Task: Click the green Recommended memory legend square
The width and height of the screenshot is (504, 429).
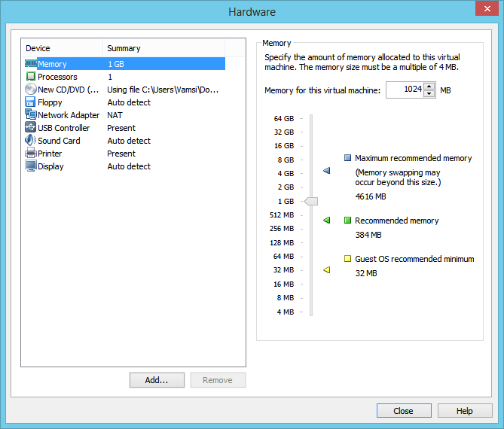Action: coord(347,221)
